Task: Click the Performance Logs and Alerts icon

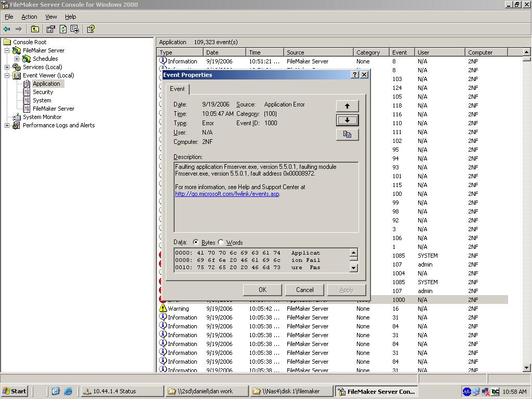Action: coord(16,125)
